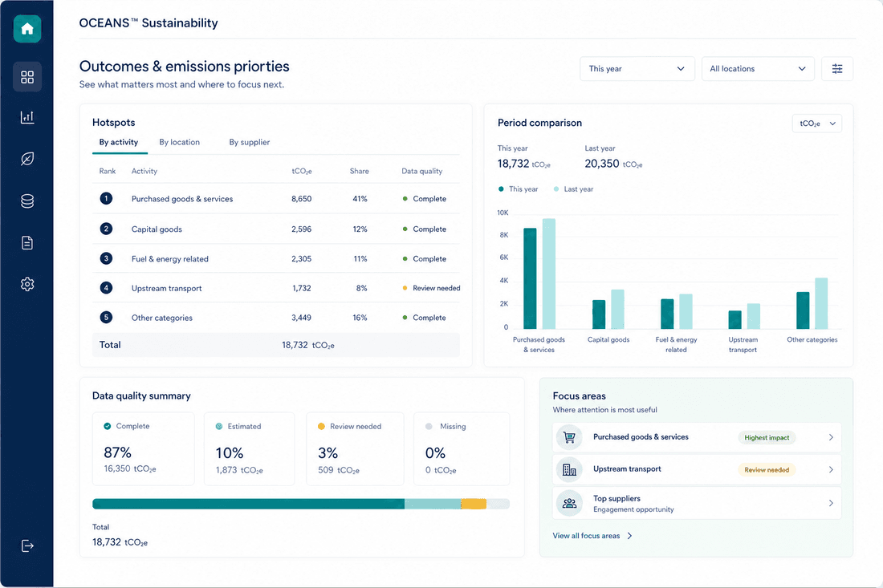This screenshot has height=588, width=883.
Task: Click Capital goods activity row
Action: [x=276, y=229]
